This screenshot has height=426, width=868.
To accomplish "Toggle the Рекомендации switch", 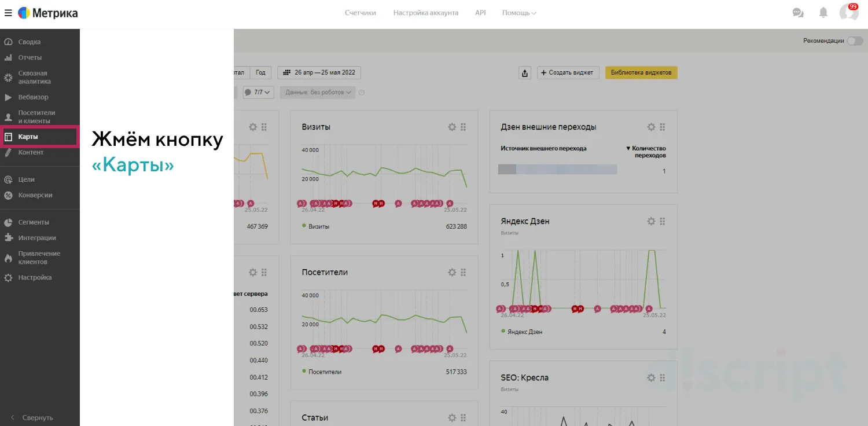I will pos(855,41).
